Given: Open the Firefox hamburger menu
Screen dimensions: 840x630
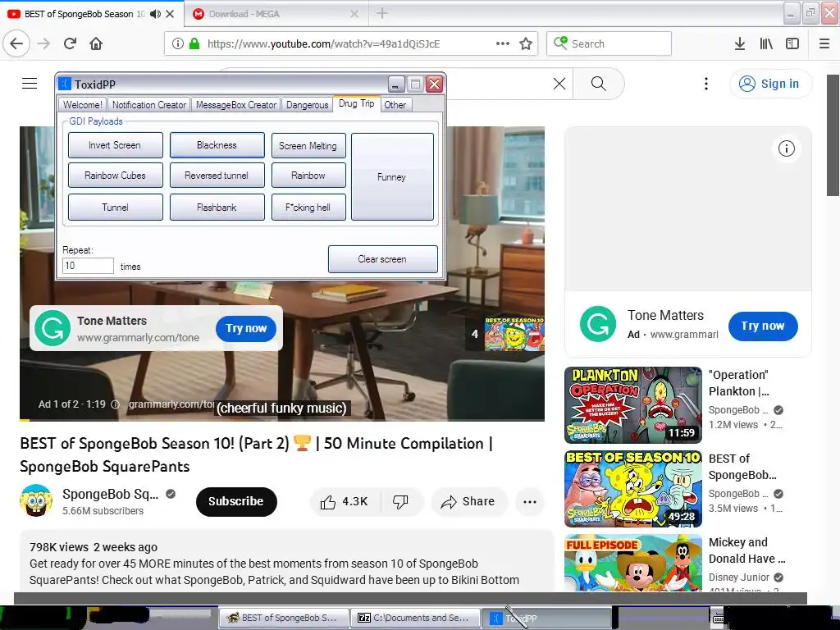Looking at the screenshot, I should 824,43.
